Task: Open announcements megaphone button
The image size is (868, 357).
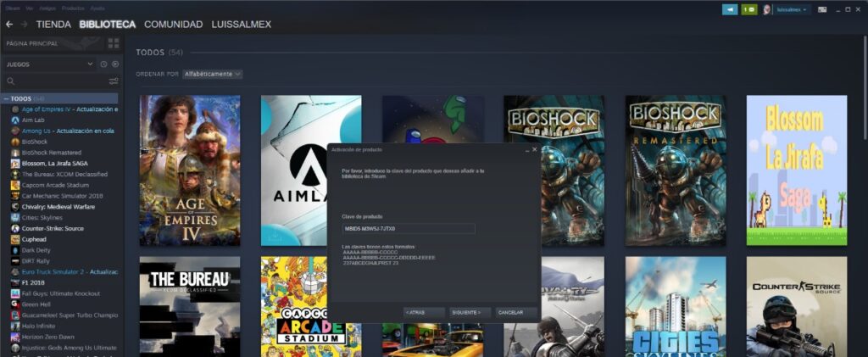Action: (x=730, y=9)
